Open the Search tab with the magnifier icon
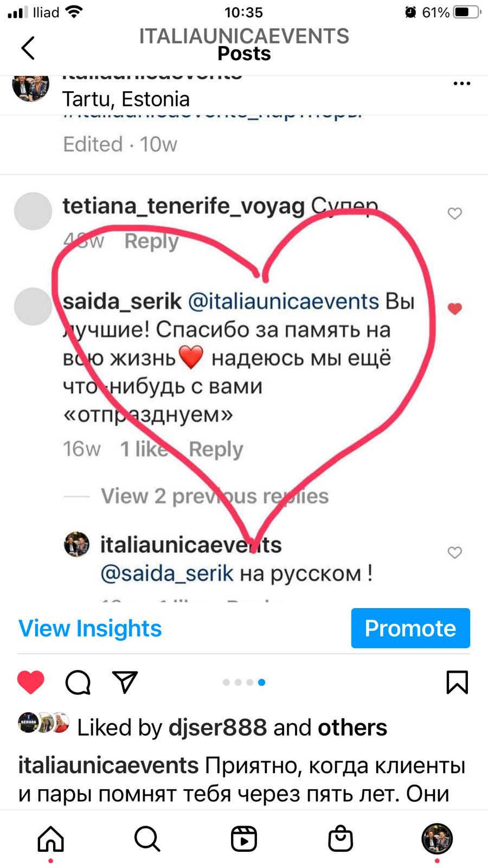This screenshot has height=868, width=488. pyautogui.click(x=147, y=839)
